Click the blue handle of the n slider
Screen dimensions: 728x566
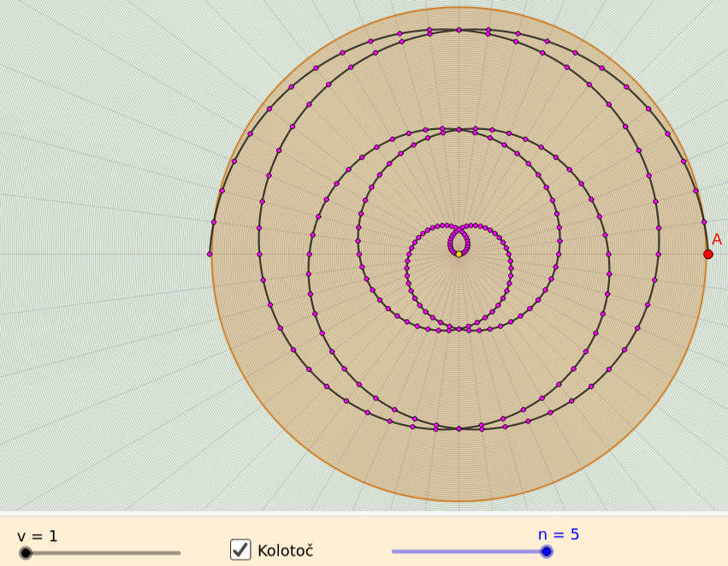pyautogui.click(x=547, y=551)
